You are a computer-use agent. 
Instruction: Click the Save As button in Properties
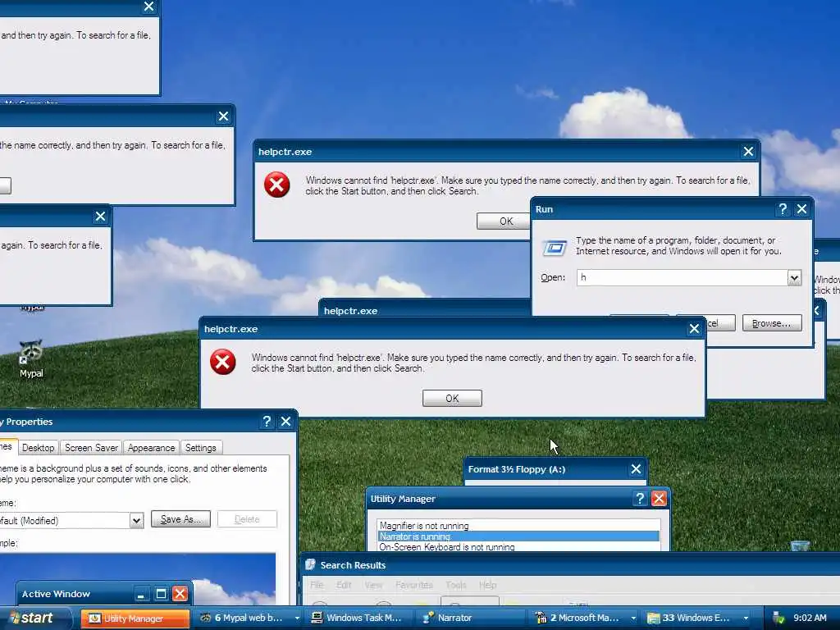tap(180, 519)
